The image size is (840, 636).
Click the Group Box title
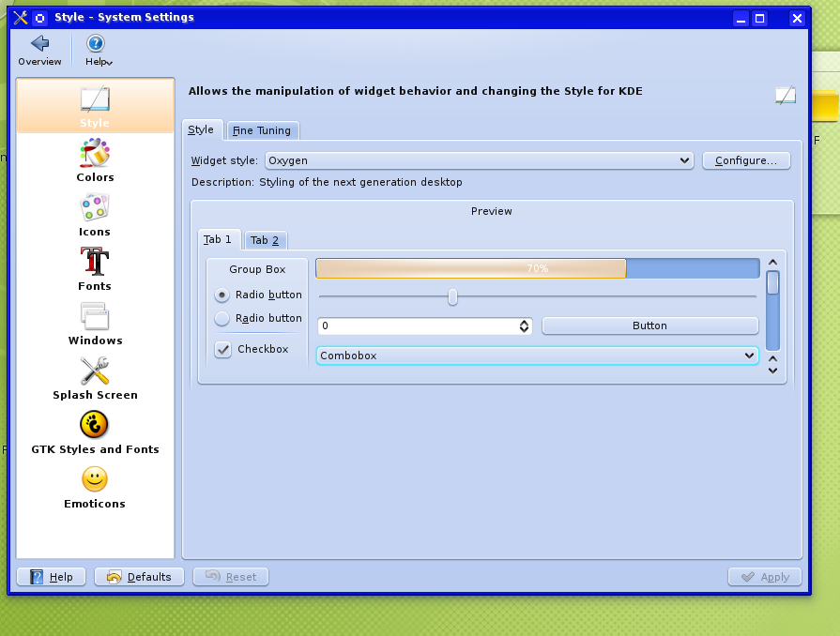257,269
